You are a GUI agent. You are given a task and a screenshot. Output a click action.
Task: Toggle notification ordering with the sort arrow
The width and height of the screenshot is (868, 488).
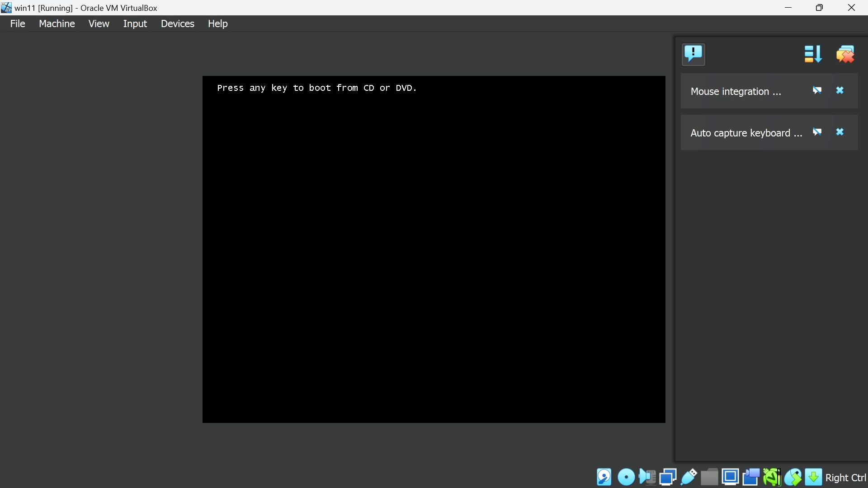[x=812, y=54]
